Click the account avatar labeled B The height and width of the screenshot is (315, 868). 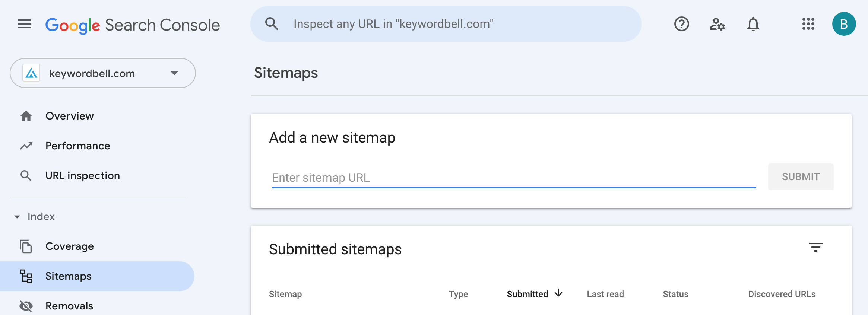pyautogui.click(x=844, y=24)
